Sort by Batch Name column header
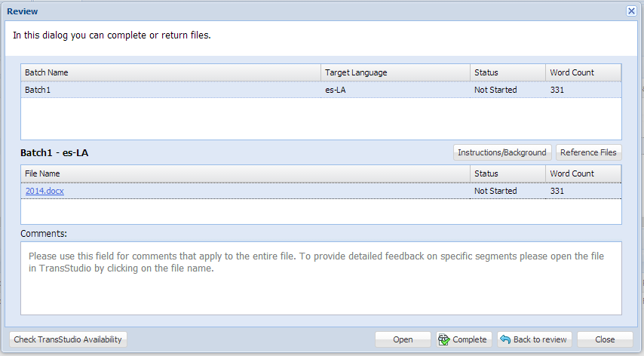 point(171,72)
